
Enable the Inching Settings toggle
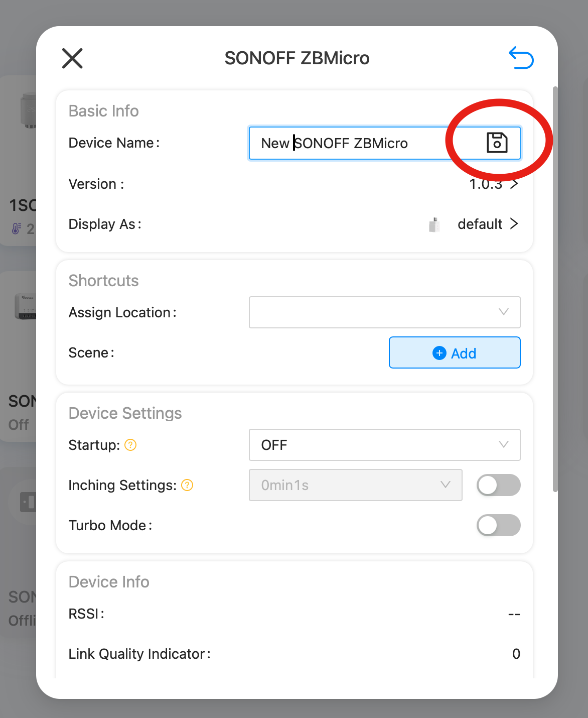point(498,485)
